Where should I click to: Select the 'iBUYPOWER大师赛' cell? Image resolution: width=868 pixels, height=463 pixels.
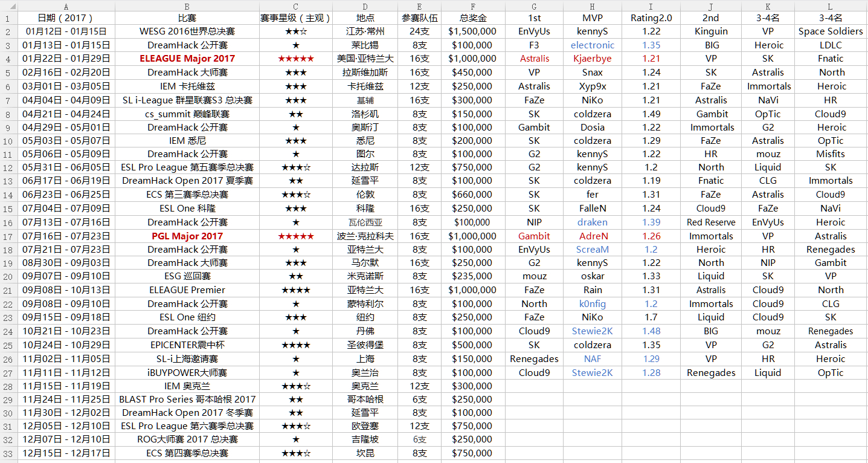pyautogui.click(x=187, y=372)
